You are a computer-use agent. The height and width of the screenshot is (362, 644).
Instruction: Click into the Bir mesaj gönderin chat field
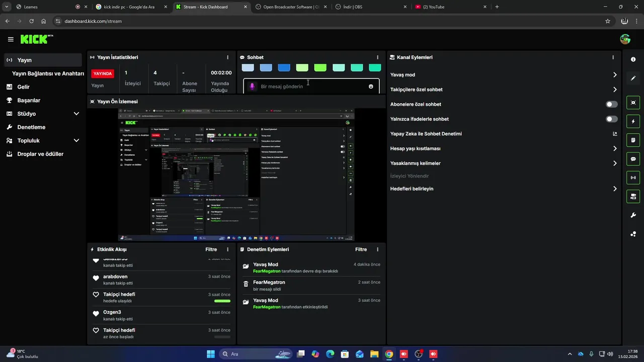coord(311,86)
